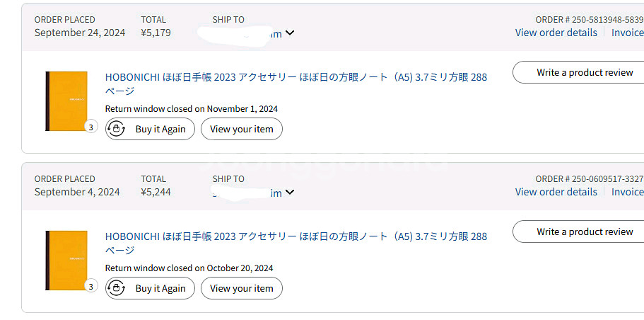Expand Ship To dropdown for September 4 order
Screen dimensions: 644x320
point(290,192)
